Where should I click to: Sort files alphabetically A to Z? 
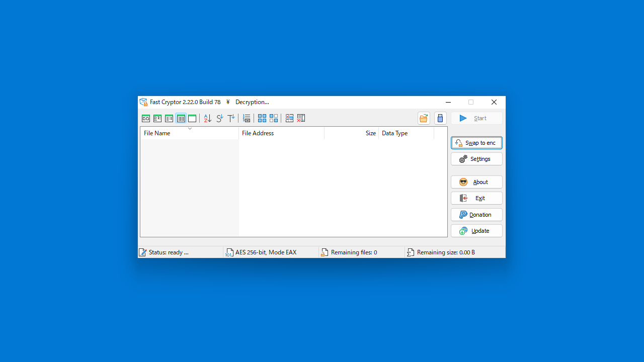tap(207, 118)
